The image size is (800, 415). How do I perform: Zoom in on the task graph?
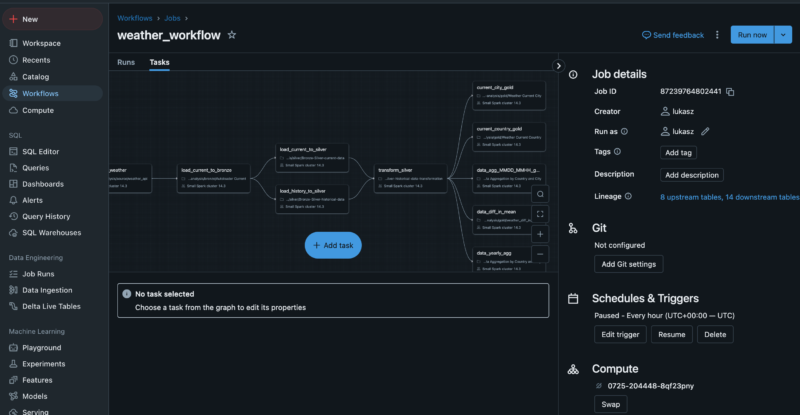click(540, 234)
